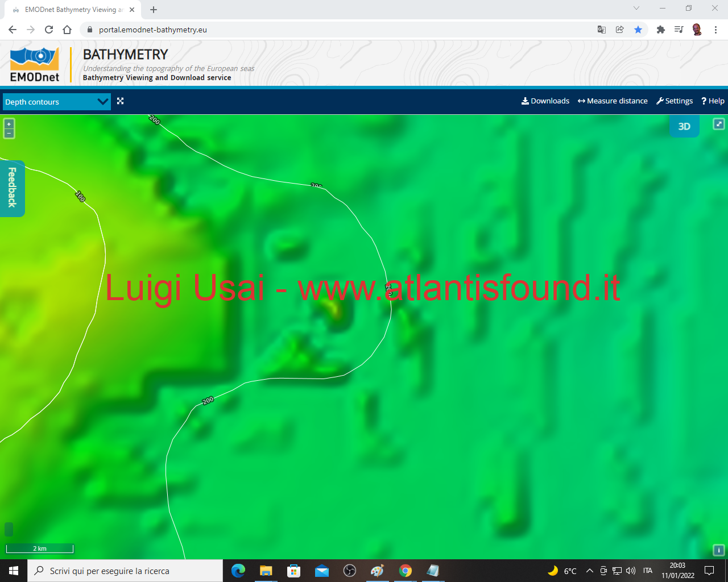Zoom out the map with minus button

(9, 133)
